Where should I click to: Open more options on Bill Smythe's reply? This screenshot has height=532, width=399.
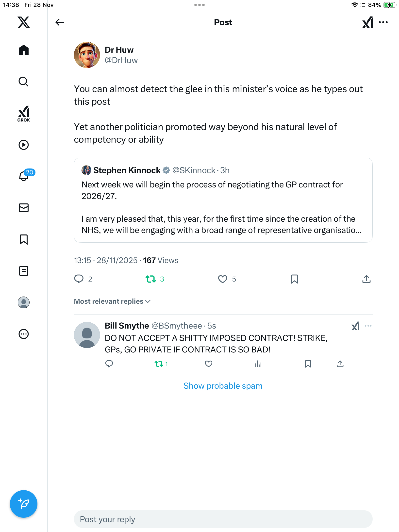point(368,326)
